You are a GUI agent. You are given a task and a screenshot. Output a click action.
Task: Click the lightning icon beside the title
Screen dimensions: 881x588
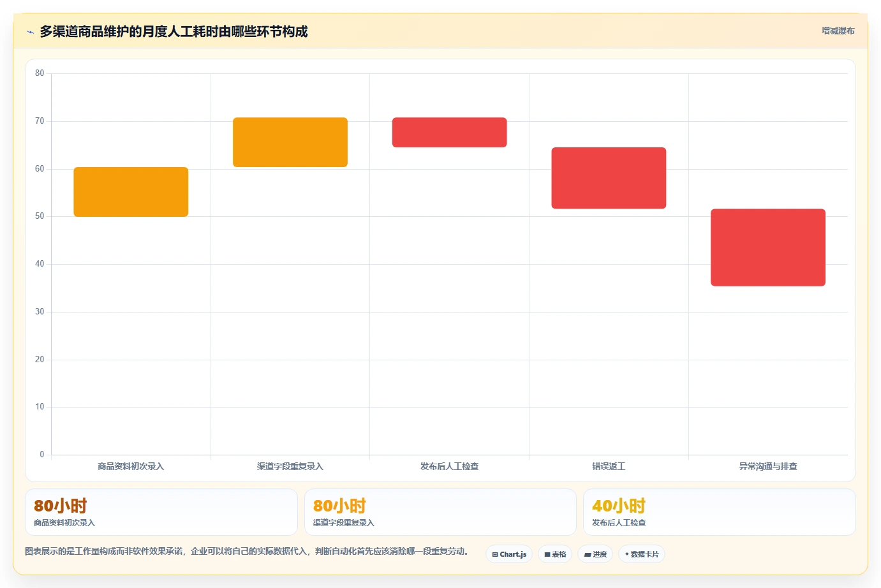point(30,32)
